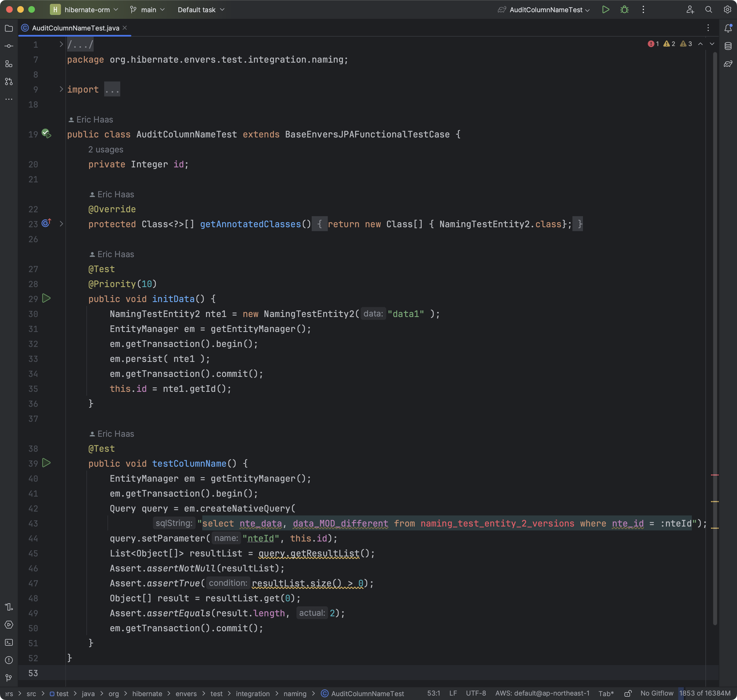
Task: Toggle read-only lock icon in status bar
Action: (628, 693)
